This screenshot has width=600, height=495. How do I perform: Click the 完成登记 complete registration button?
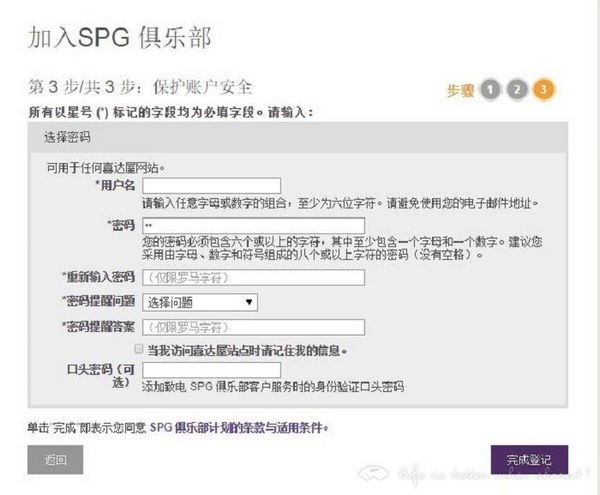pyautogui.click(x=529, y=460)
